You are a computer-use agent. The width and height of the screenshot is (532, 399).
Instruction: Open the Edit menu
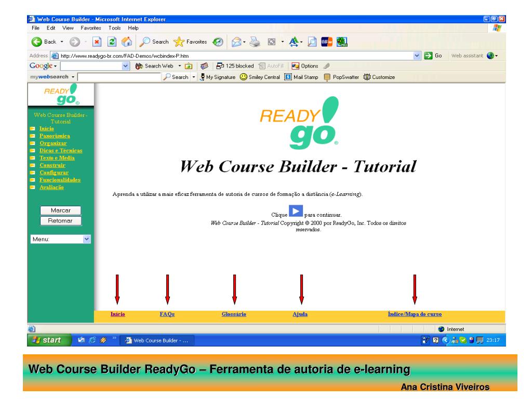coord(51,28)
